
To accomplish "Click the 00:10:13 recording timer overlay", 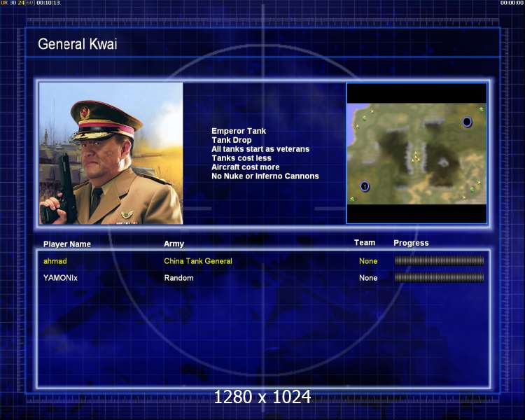I will tap(48, 3).
